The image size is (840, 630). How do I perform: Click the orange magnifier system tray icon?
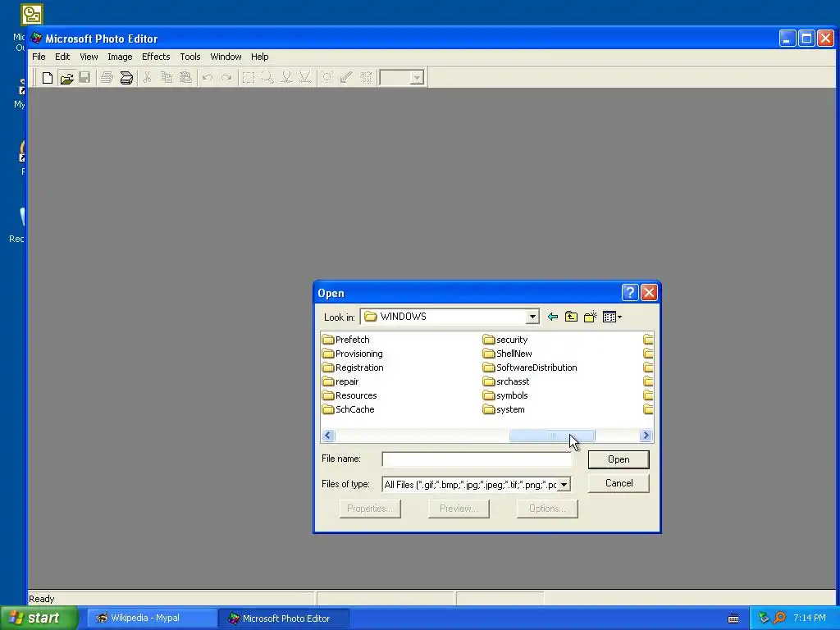pos(779,618)
